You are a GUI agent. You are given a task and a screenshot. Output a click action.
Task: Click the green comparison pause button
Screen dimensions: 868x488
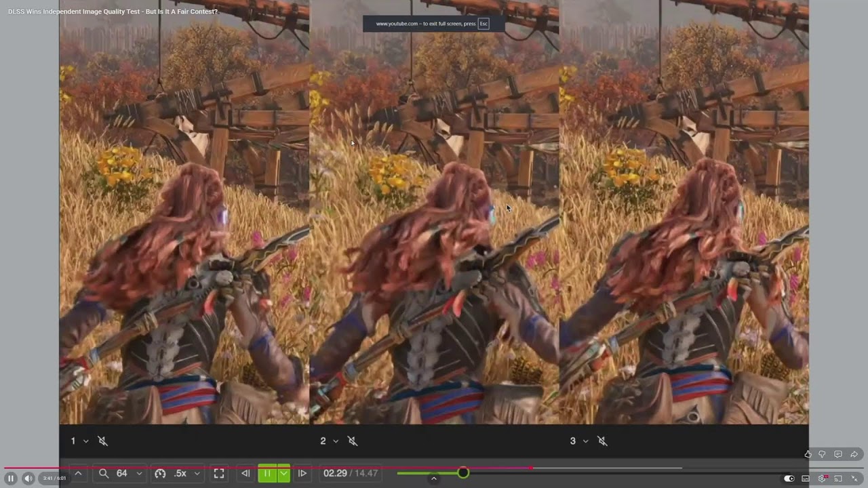(267, 473)
